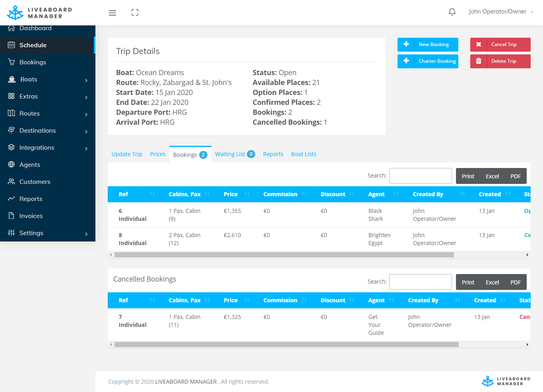Open John Operator/Owner user dropdown

pos(500,12)
